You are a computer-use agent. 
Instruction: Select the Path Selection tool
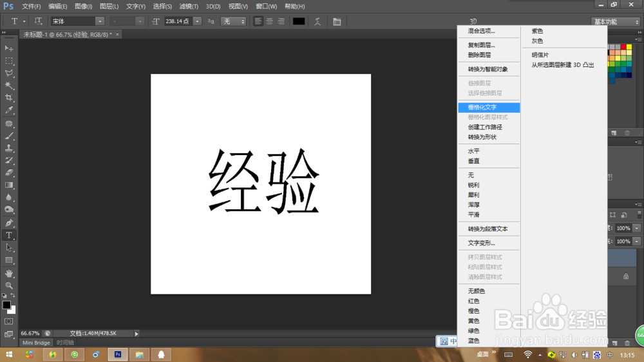pyautogui.click(x=9, y=248)
